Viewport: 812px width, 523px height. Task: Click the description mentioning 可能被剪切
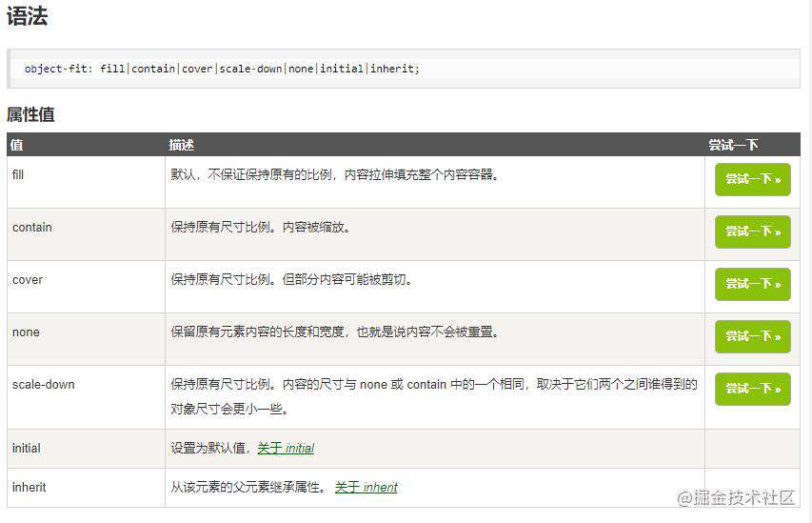[x=292, y=279]
